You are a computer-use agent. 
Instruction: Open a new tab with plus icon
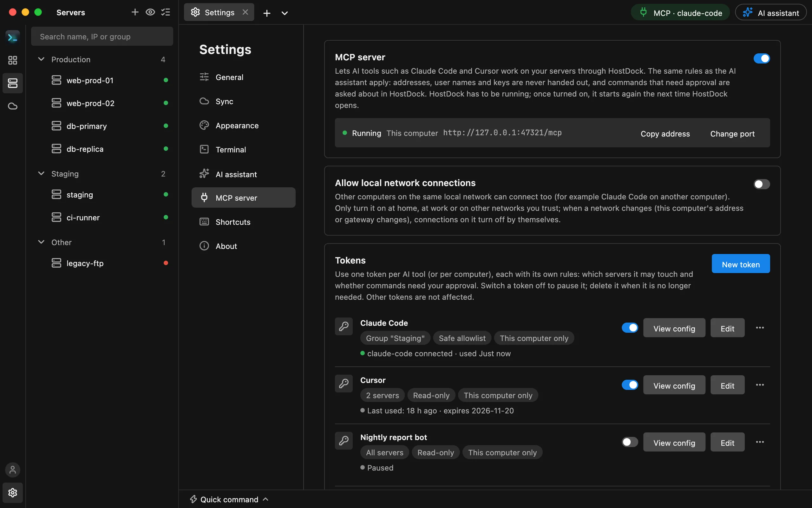[267, 13]
